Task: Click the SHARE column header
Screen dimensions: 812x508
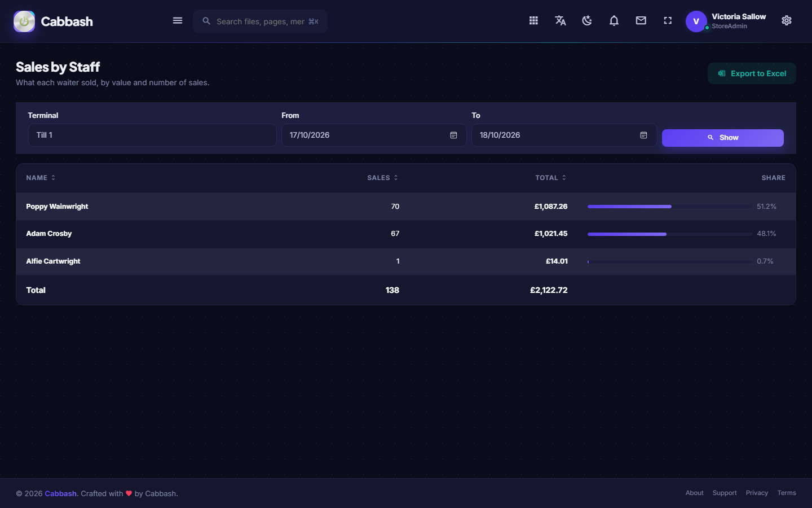Action: (773, 178)
